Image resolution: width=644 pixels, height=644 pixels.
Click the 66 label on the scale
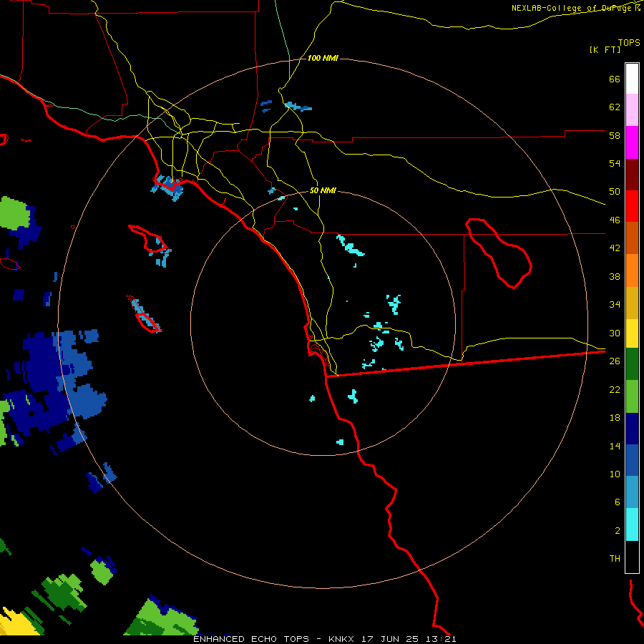615,79
